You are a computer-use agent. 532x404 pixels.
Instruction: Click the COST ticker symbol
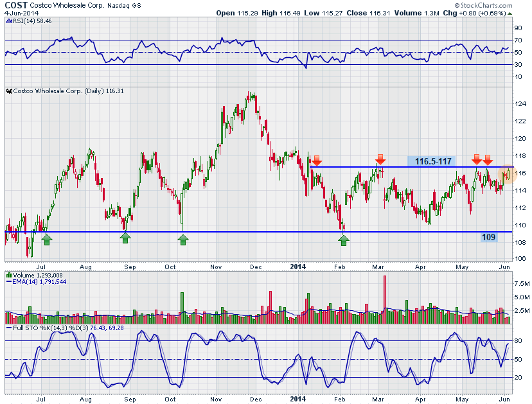point(16,5)
